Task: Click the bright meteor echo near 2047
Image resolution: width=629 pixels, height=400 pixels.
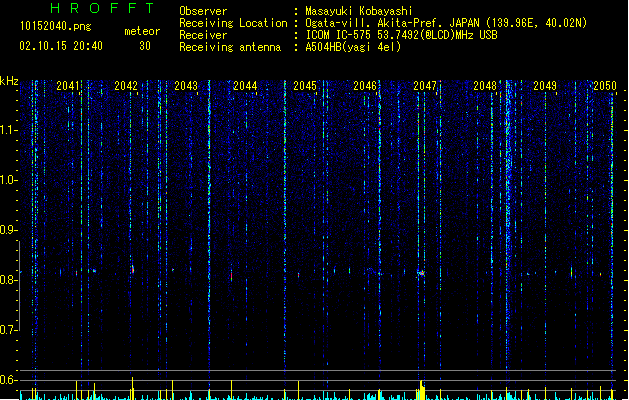Action: pyautogui.click(x=421, y=273)
